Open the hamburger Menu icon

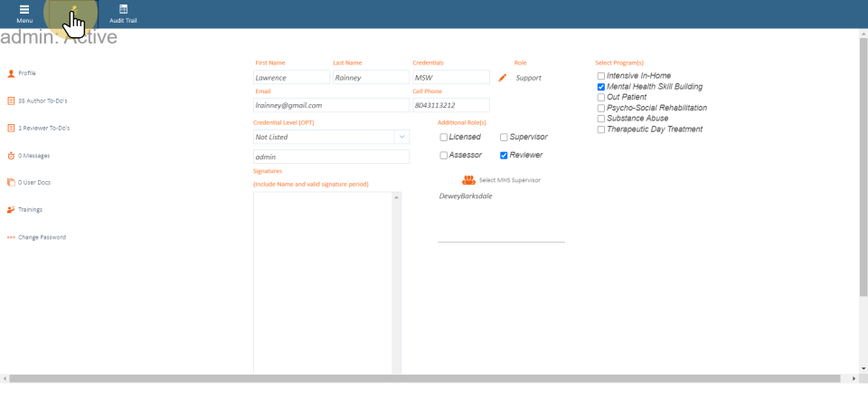(x=24, y=10)
